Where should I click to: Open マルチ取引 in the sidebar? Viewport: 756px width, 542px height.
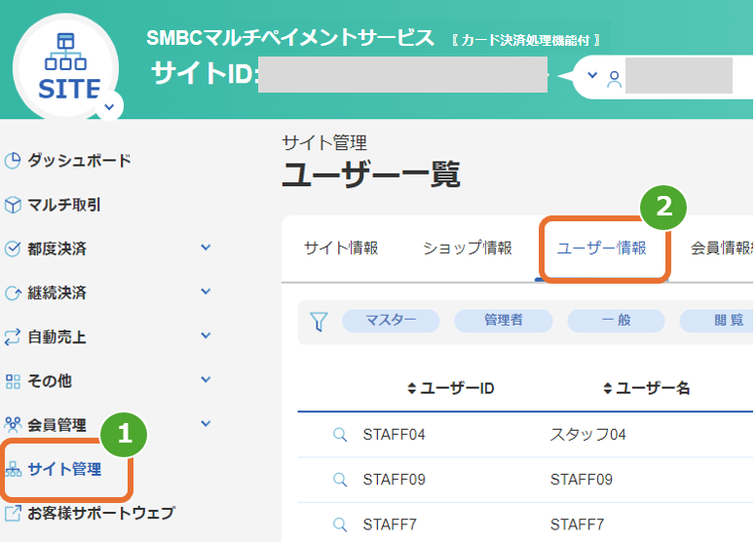click(x=63, y=205)
